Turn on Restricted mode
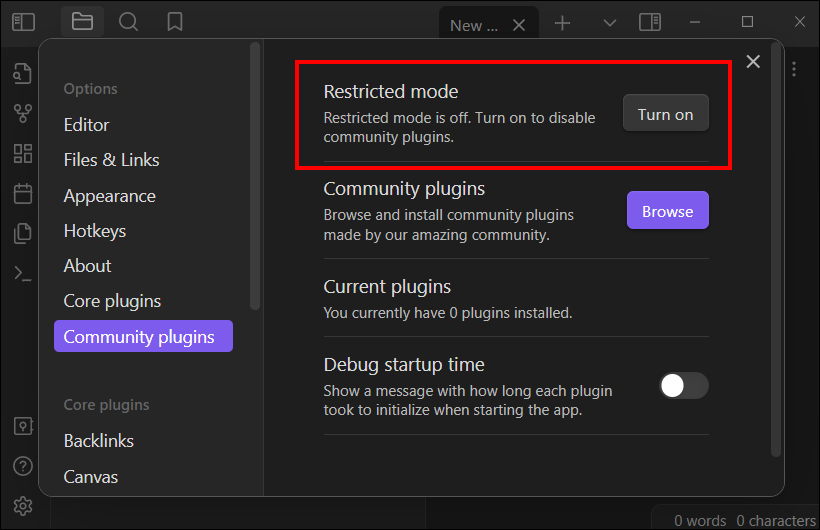The image size is (820, 530). [x=665, y=114]
